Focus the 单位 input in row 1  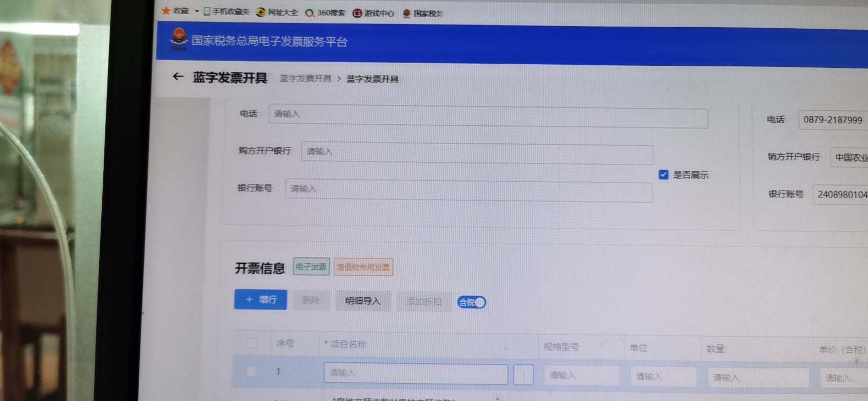[664, 376]
